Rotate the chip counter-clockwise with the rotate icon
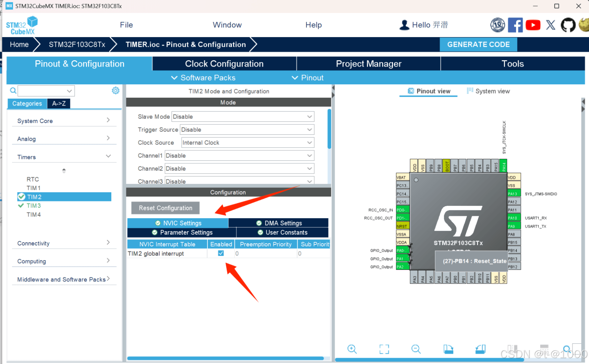Viewport: 589px width, 364px height. tap(480, 349)
